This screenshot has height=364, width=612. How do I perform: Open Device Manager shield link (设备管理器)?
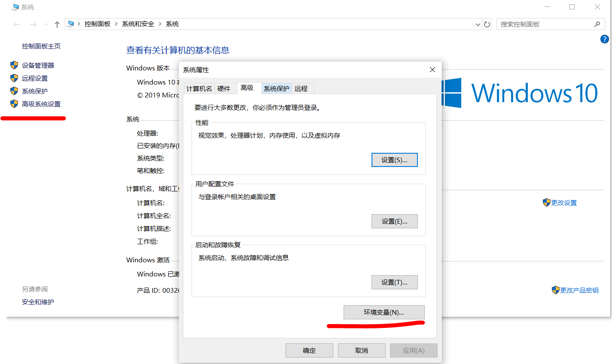[x=38, y=66]
